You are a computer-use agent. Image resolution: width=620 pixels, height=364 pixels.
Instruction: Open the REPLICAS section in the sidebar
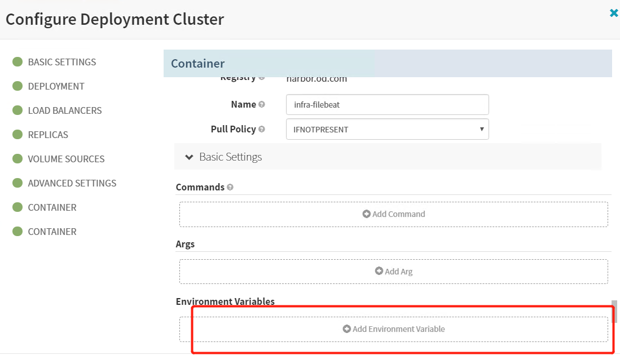click(48, 135)
